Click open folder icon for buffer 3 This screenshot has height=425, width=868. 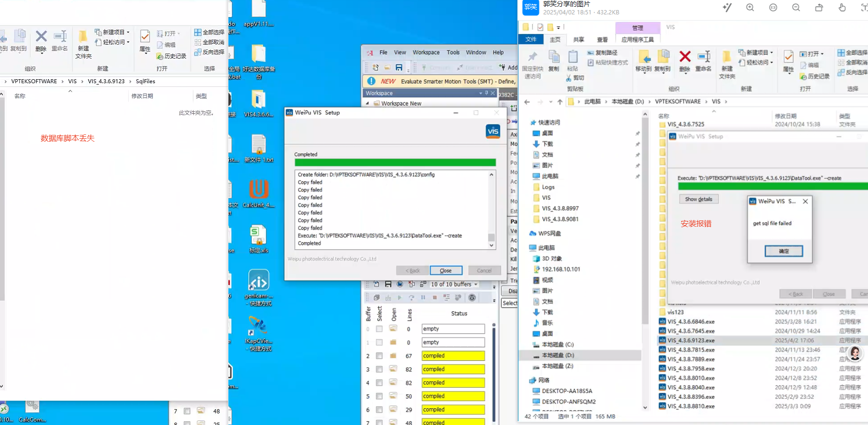pyautogui.click(x=393, y=369)
